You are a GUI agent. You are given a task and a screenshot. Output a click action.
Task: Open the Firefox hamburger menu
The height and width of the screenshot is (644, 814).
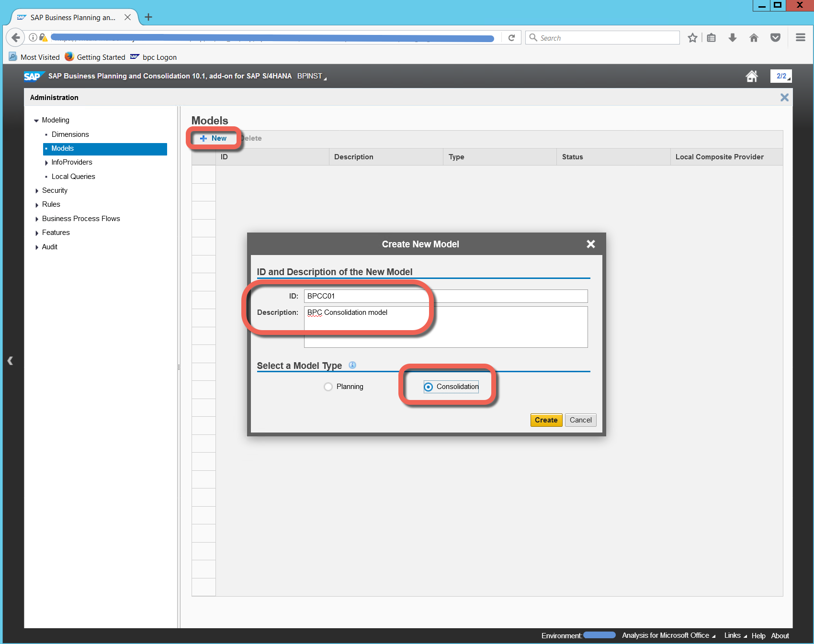[x=800, y=38]
